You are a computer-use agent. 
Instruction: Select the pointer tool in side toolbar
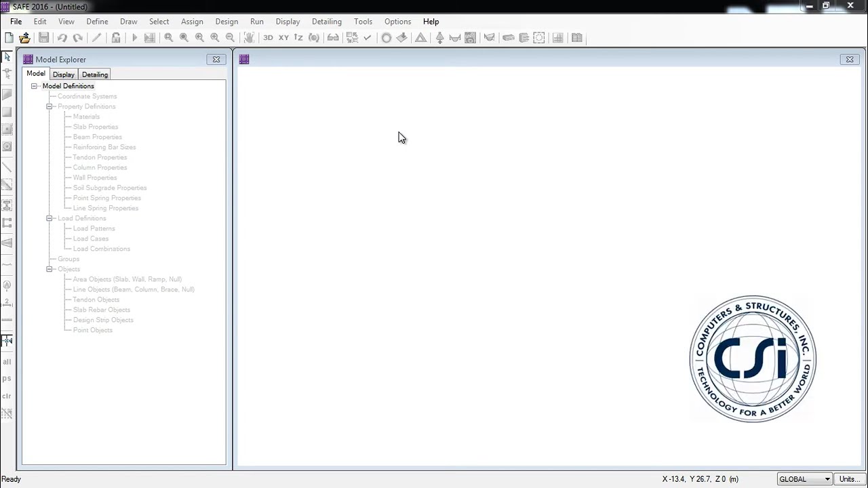coord(7,58)
